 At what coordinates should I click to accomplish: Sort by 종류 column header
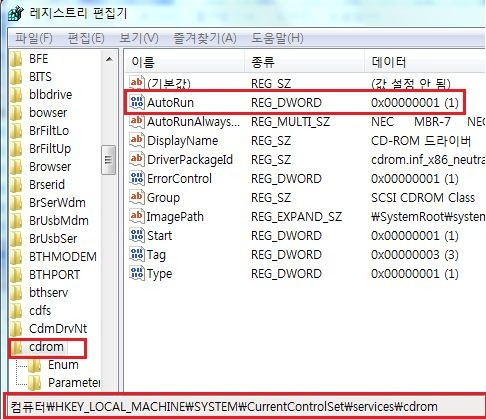(x=304, y=62)
